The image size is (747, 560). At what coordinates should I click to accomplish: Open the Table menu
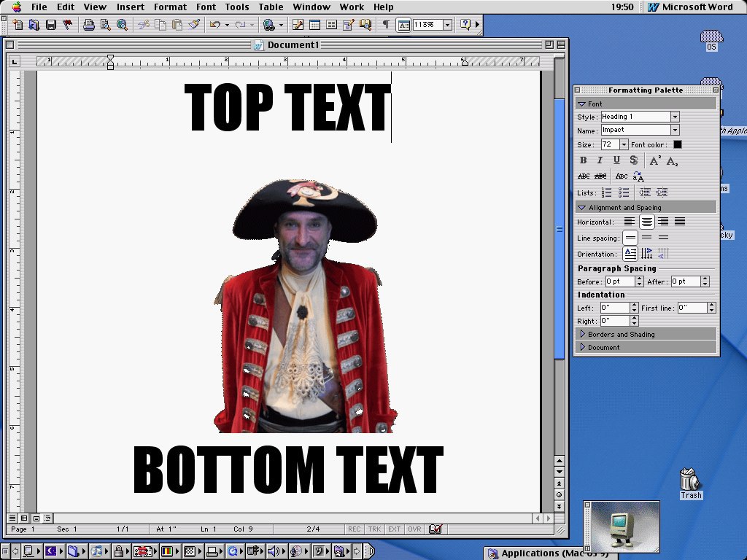(271, 7)
